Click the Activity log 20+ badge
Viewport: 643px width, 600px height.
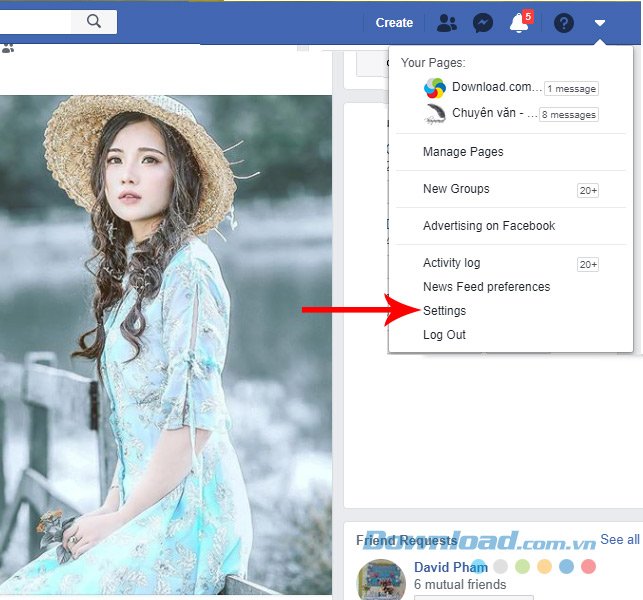coord(588,264)
